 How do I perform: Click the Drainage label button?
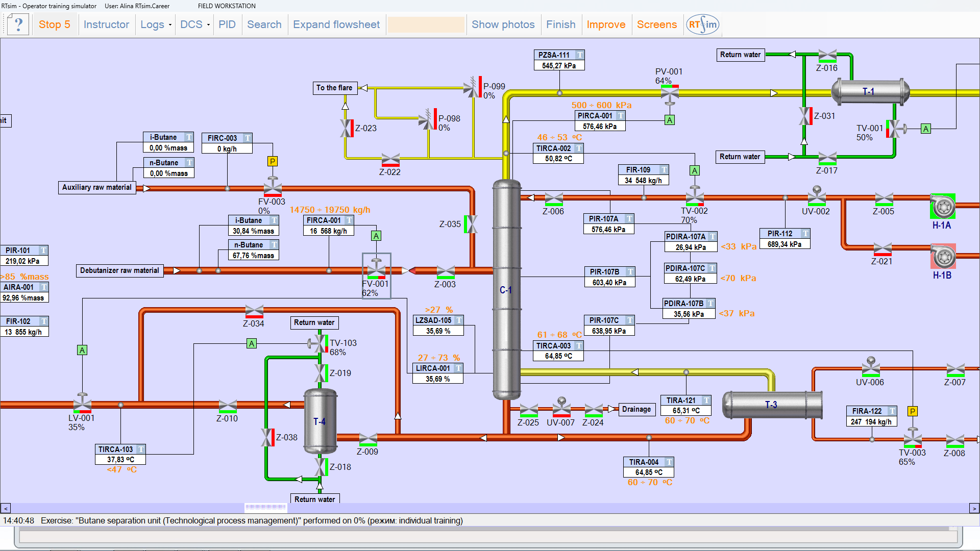636,409
